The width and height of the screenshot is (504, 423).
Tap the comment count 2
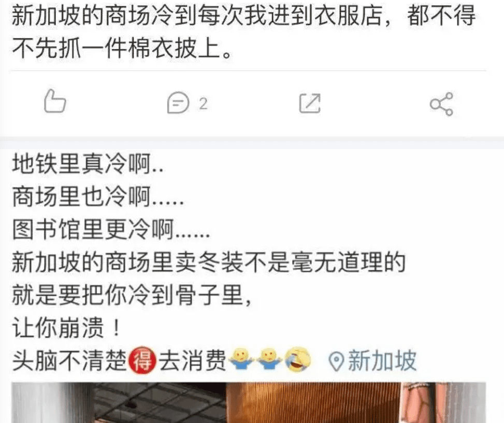coord(203,104)
